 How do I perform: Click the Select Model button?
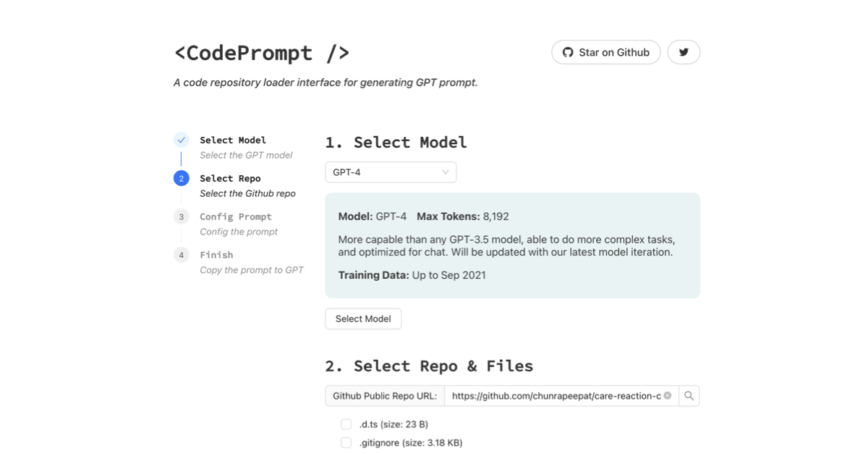[363, 319]
